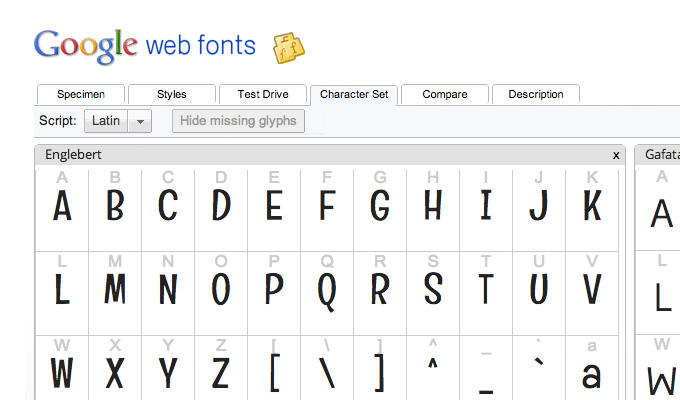The width and height of the screenshot is (680, 400).
Task: Pick the G glyph cell
Action: pyautogui.click(x=380, y=210)
